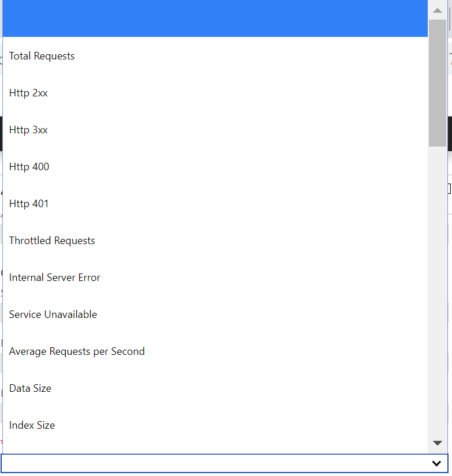Click the scrollbar down arrow
Image resolution: width=452 pixels, height=476 pixels.
438,443
